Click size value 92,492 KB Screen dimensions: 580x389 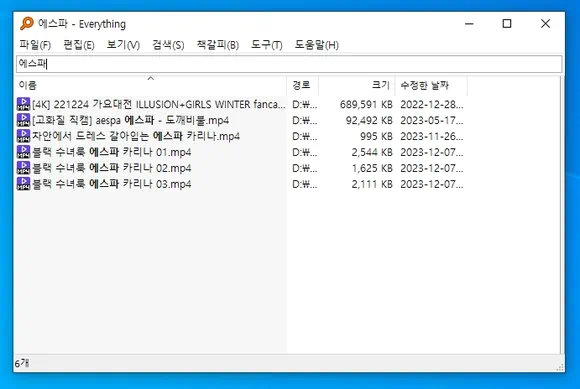tap(369, 121)
